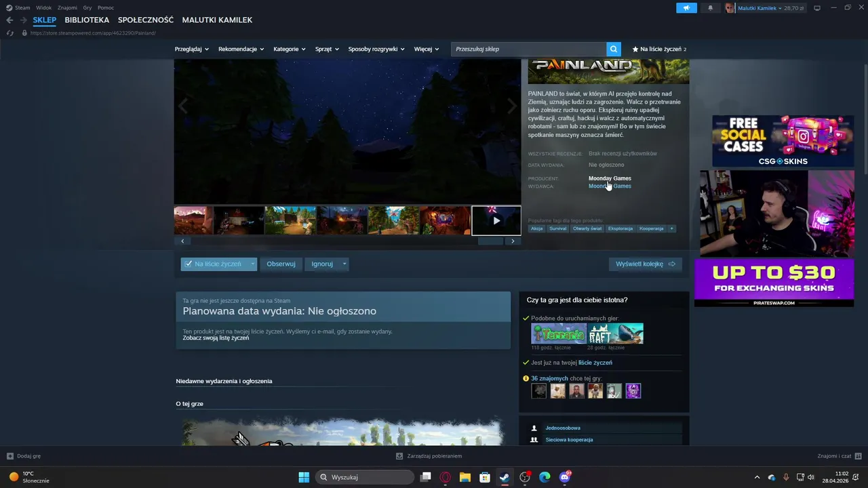Expand Przeglądaj store menu

[192, 49]
